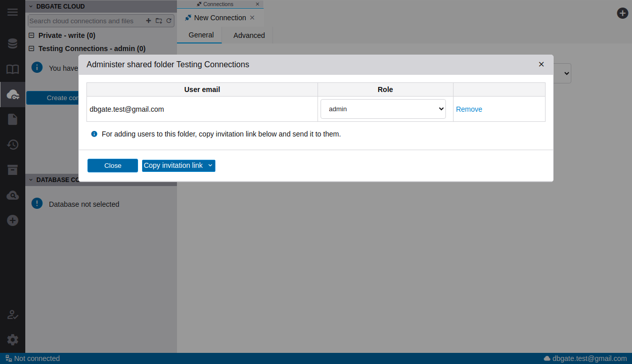Click the add new tab plus icon
632x364 pixels.
[x=622, y=13]
